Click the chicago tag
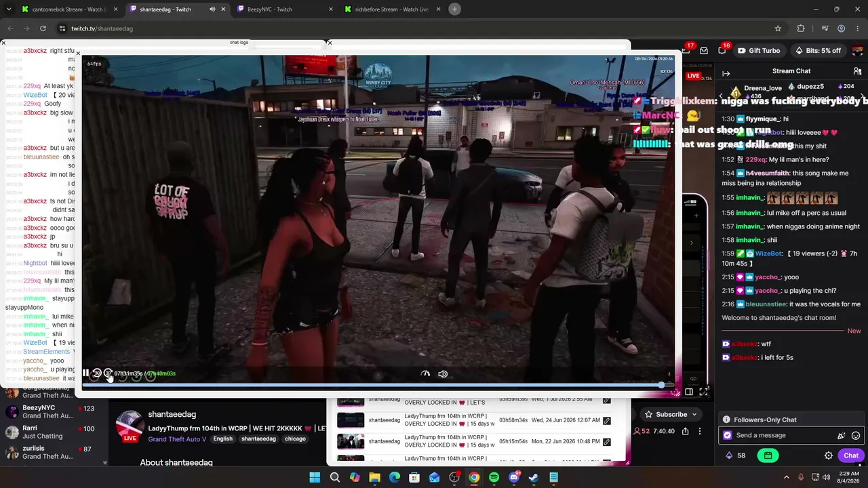868x488 pixels. pos(295,439)
